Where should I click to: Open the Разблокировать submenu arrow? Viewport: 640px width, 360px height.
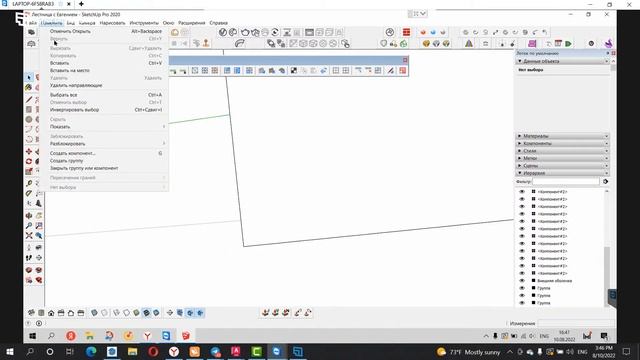tap(164, 144)
